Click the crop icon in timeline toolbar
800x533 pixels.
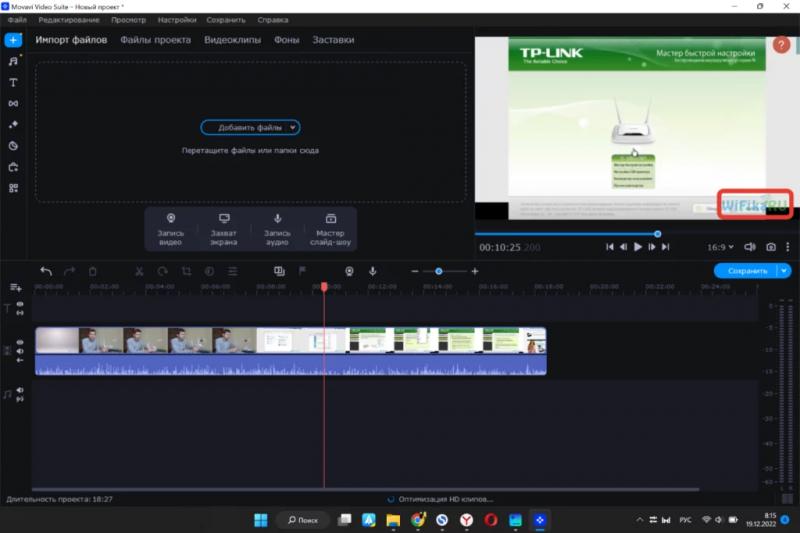pyautogui.click(x=186, y=271)
